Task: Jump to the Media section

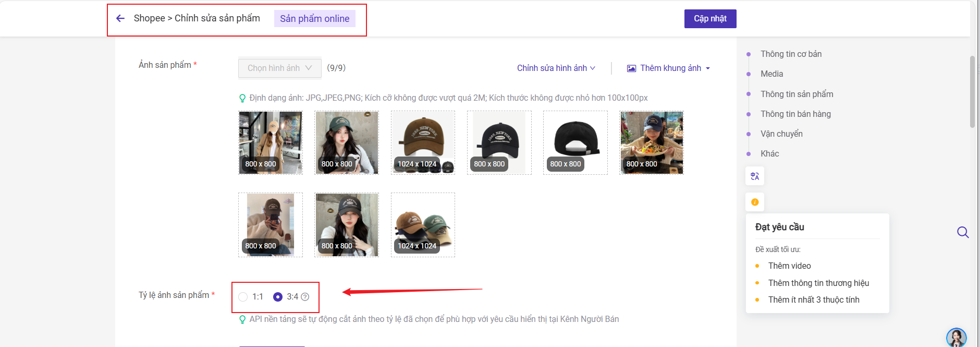Action: (x=771, y=74)
